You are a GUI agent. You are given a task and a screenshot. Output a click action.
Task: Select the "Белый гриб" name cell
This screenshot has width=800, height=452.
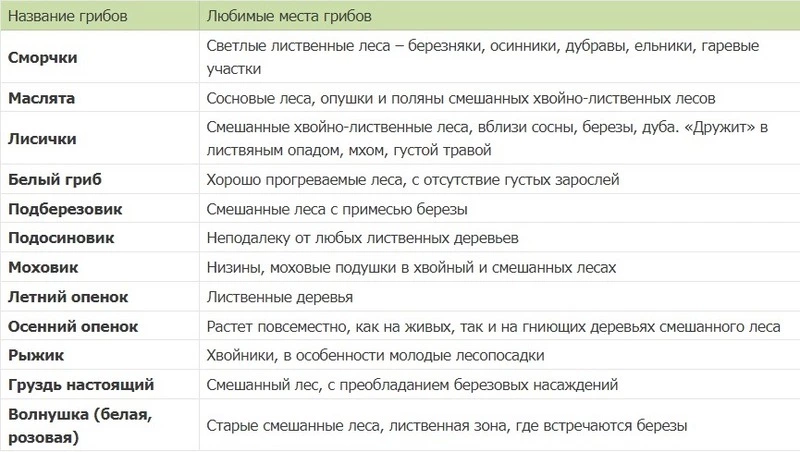53,180
